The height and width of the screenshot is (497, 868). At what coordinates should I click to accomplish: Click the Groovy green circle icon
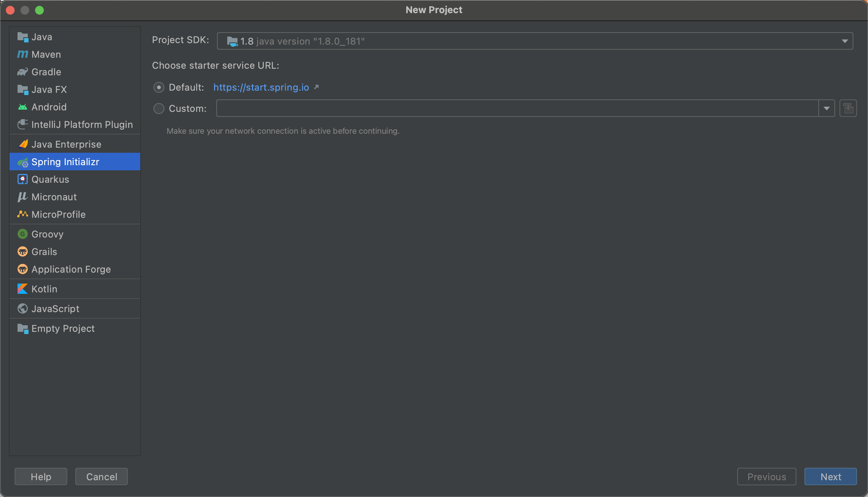22,234
